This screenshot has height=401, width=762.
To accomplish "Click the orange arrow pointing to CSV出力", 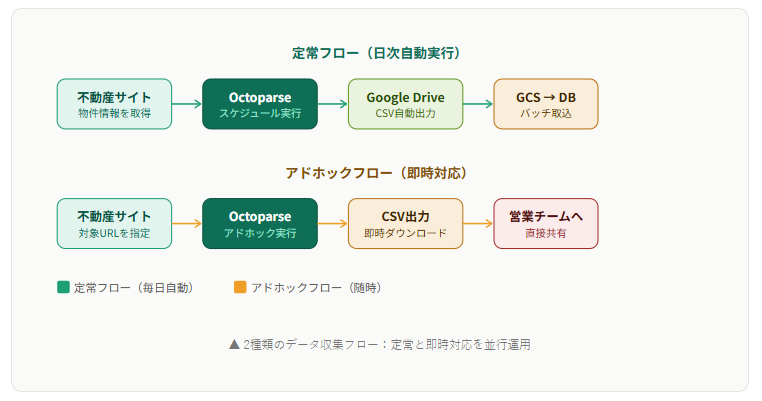I will pos(333,223).
